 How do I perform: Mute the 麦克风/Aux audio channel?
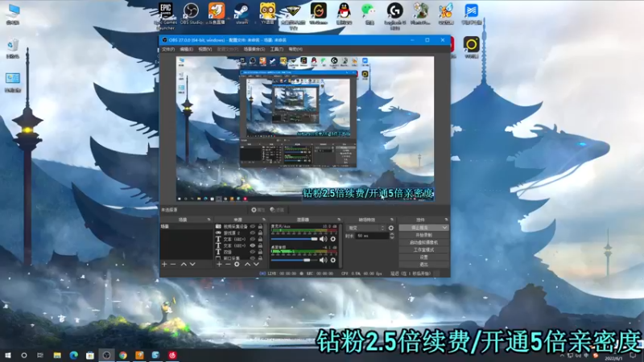324,239
